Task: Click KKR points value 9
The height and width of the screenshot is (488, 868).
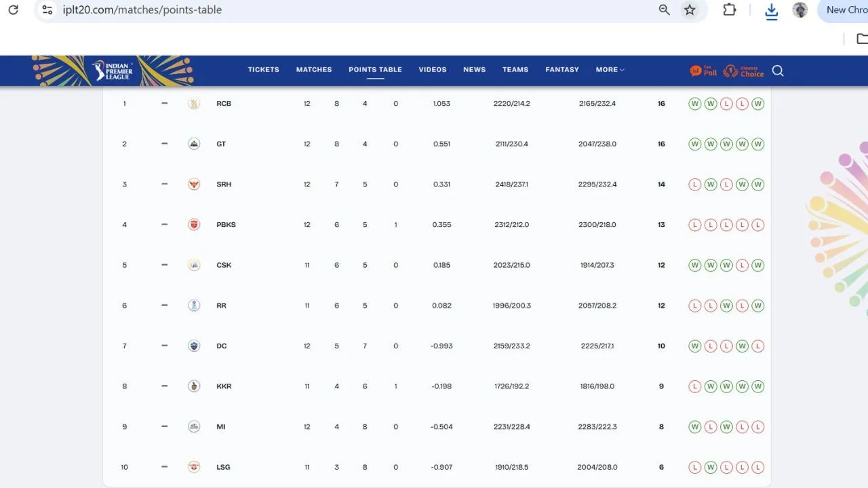Action: (x=661, y=386)
